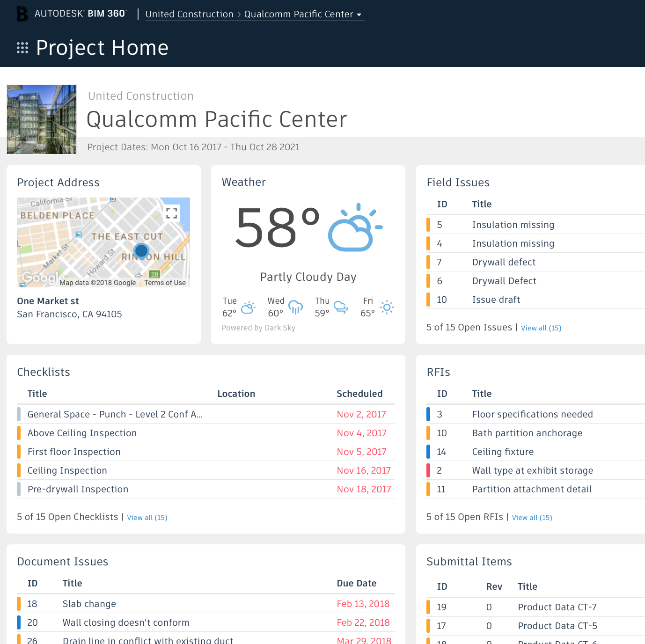Open RFI Wall type at exhibit storage

(535, 470)
